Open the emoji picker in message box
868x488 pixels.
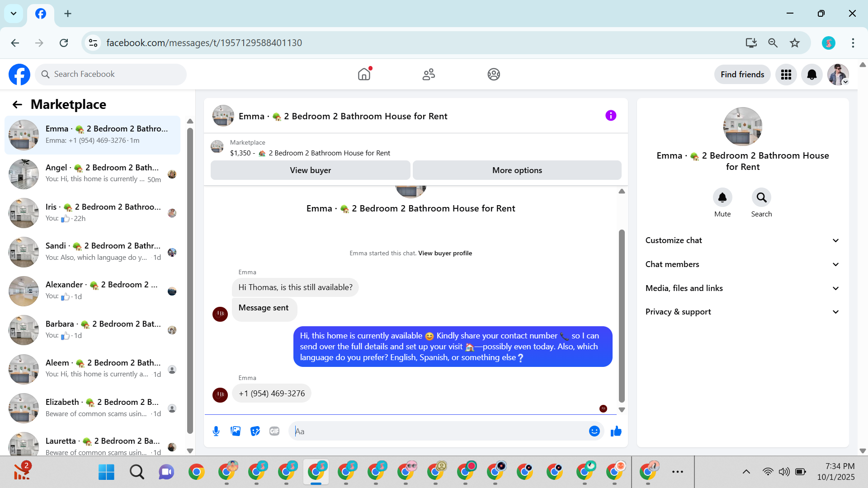pos(594,431)
